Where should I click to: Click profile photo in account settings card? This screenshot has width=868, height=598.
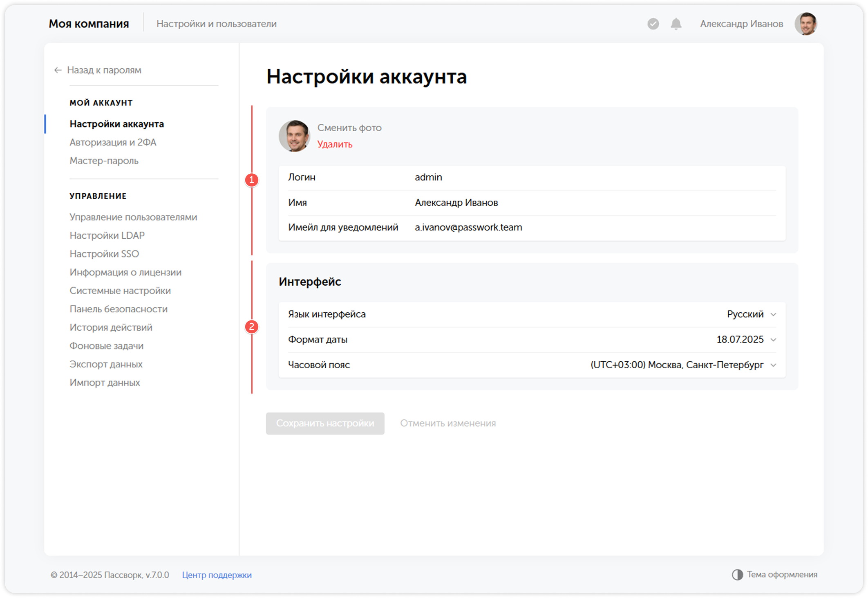(x=294, y=136)
